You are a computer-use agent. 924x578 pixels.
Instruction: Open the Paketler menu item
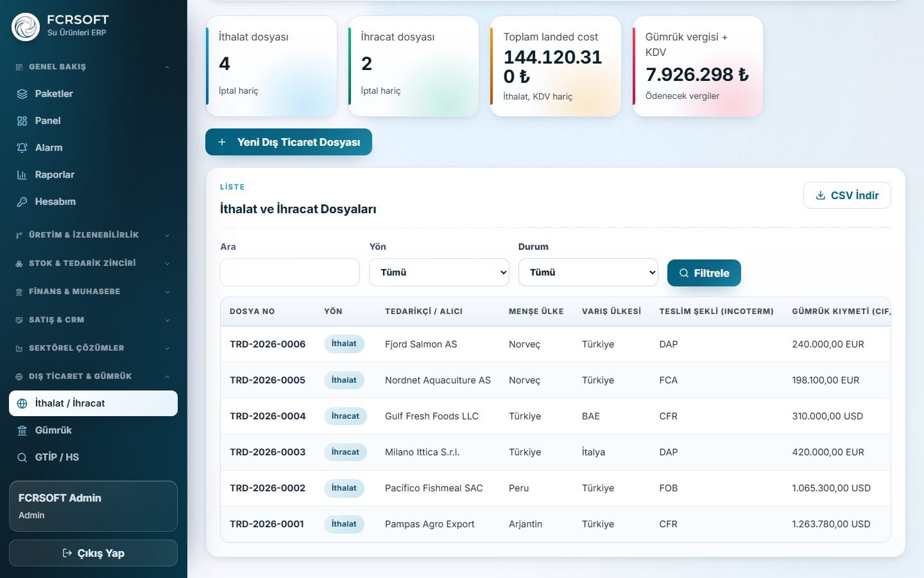[x=93, y=94]
